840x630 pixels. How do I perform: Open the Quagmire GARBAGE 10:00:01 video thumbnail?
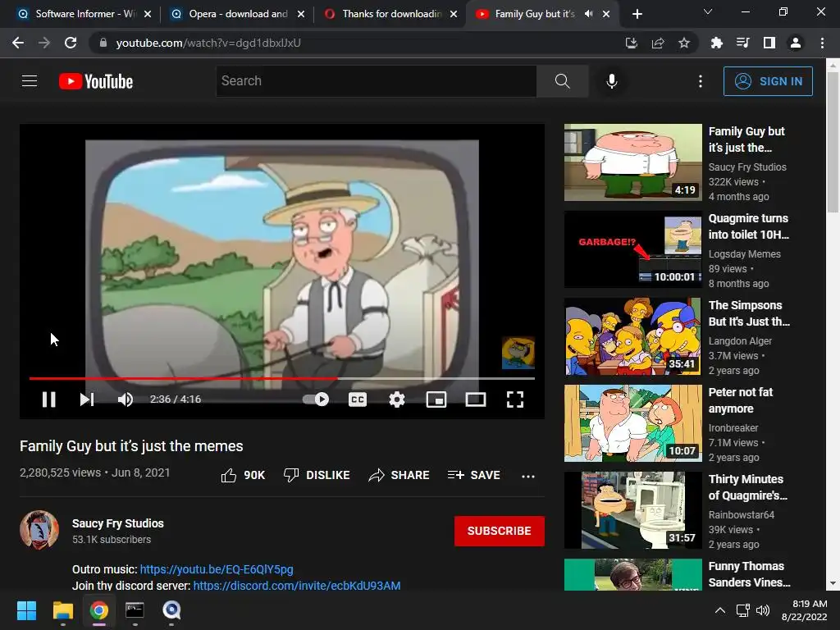[x=632, y=249]
